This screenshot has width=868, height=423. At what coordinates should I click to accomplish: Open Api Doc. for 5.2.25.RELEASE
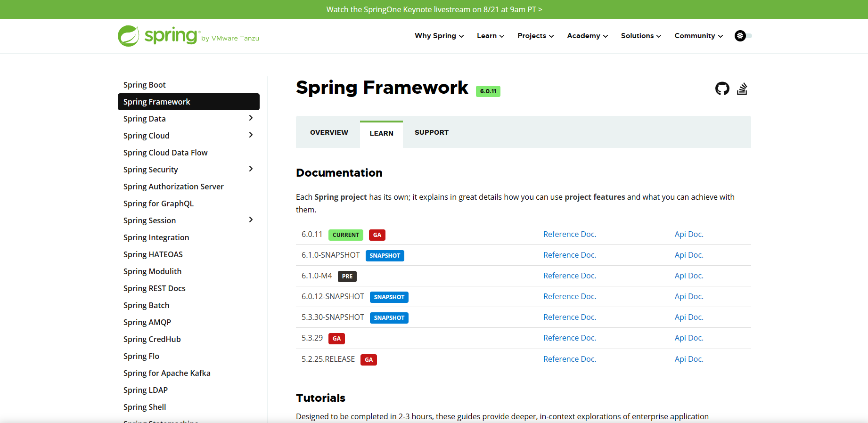pyautogui.click(x=689, y=359)
